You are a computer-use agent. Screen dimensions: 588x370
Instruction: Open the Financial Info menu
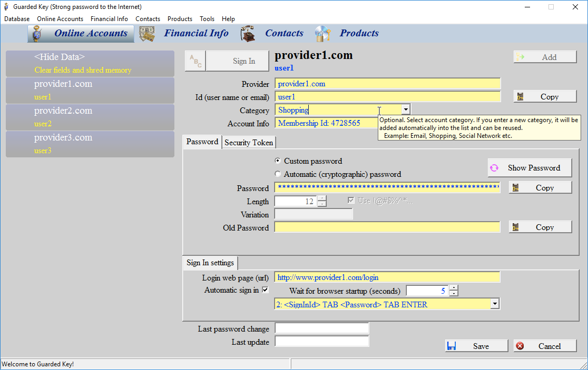point(109,19)
